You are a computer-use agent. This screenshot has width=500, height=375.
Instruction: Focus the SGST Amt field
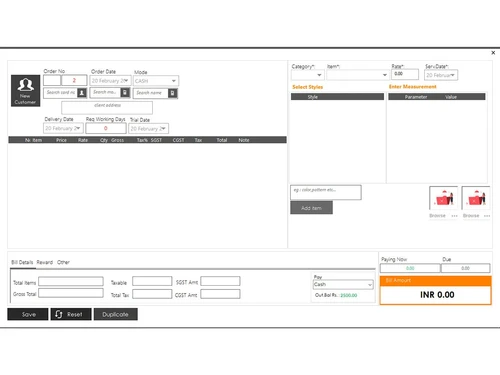click(220, 281)
